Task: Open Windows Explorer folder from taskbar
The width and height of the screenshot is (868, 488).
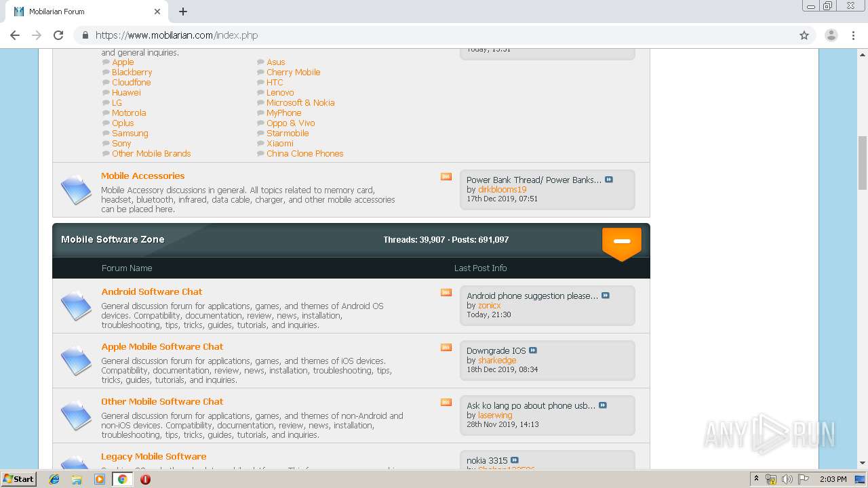Action: click(x=77, y=479)
